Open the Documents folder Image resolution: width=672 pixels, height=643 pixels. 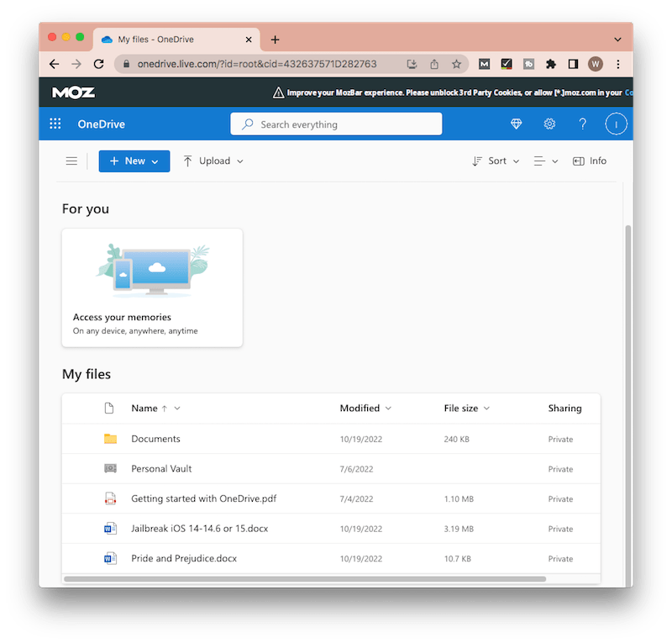(x=155, y=439)
